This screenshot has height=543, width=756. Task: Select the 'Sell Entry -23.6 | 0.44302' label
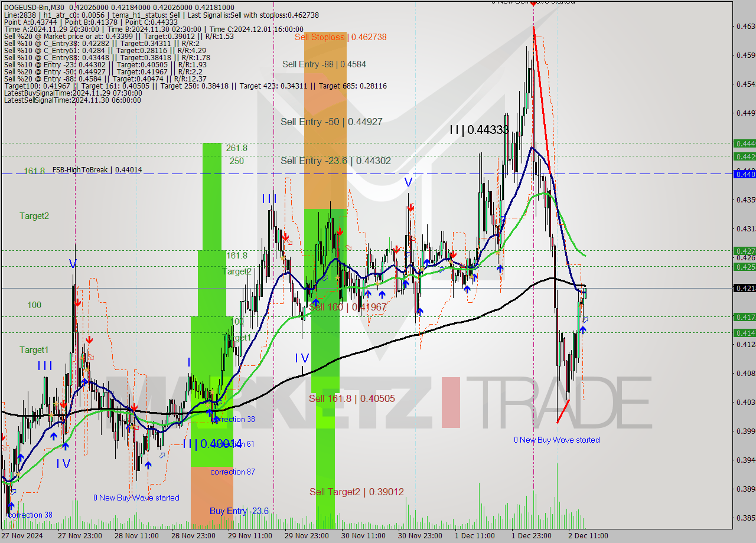click(335, 160)
